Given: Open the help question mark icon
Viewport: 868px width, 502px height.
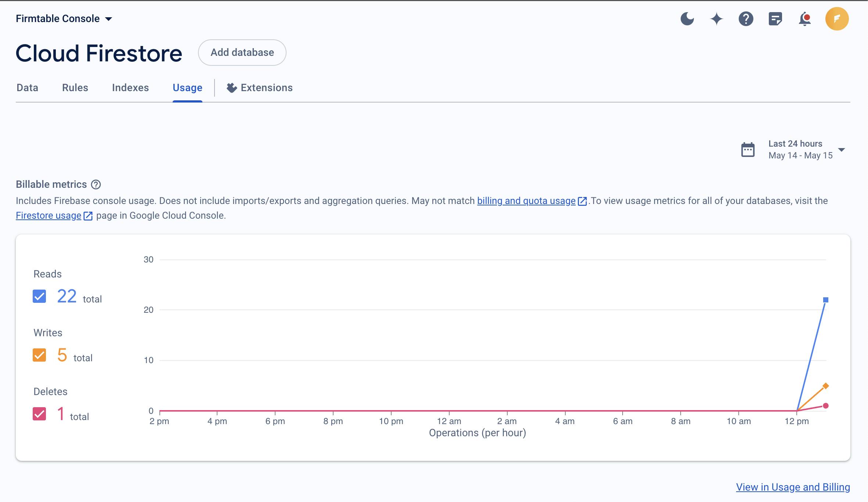Looking at the screenshot, I should (746, 19).
